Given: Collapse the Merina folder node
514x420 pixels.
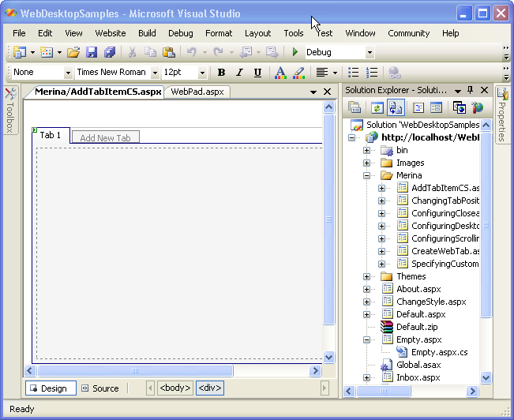Looking at the screenshot, I should click(x=367, y=175).
